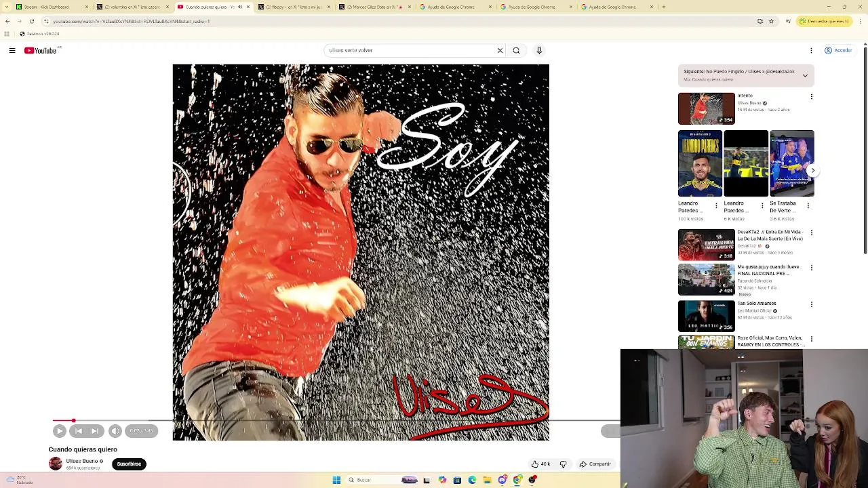Open the weather widget 'Nublado'
This screenshot has height=488, width=868.
[x=20, y=480]
